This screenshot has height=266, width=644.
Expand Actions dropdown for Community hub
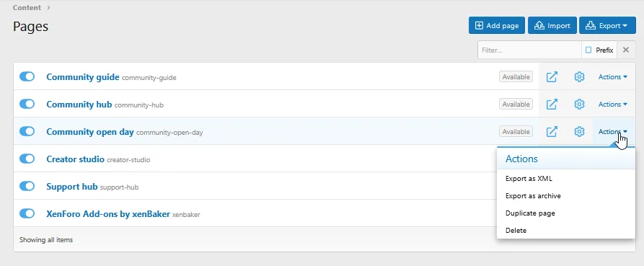click(613, 105)
